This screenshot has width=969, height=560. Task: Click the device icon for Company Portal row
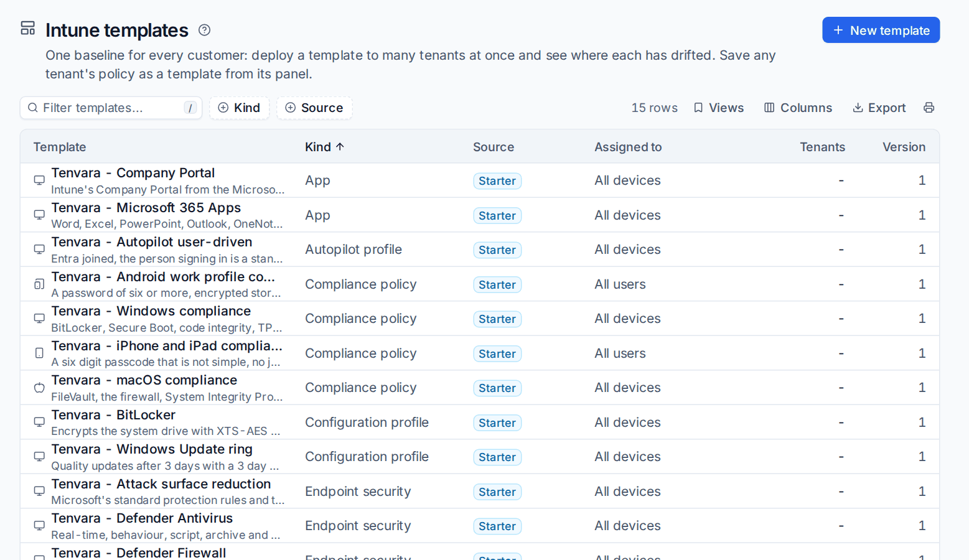pyautogui.click(x=39, y=180)
